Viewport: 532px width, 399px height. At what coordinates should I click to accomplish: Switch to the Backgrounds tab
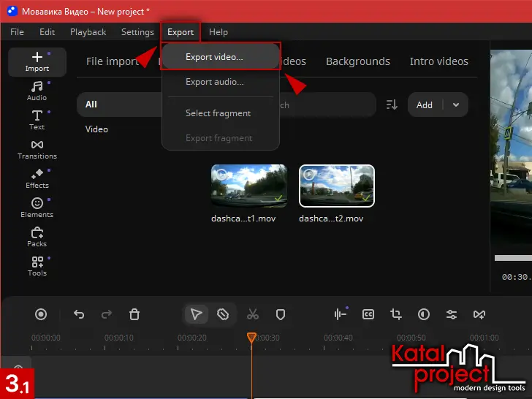[358, 61]
